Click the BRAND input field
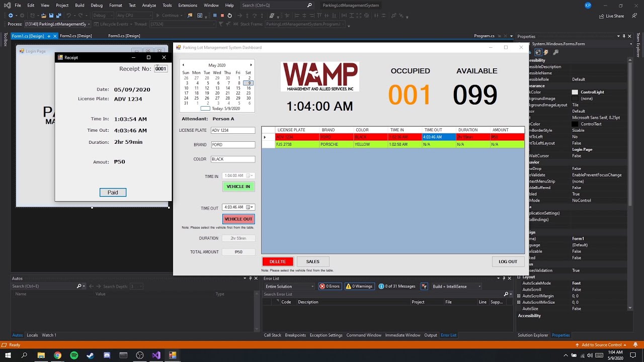Image resolution: width=644 pixels, height=362 pixels. tap(233, 145)
